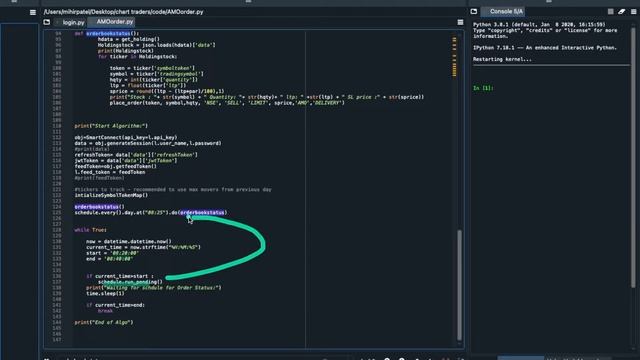The height and width of the screenshot is (360, 640).
Task: Click the In [1]: console prompt
Action: 483,88
